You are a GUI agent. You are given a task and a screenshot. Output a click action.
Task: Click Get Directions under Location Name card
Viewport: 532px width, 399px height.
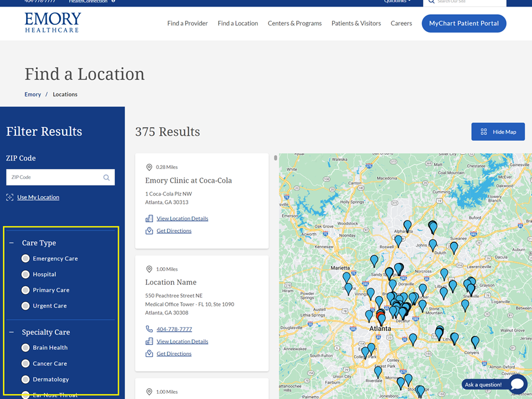(x=174, y=353)
